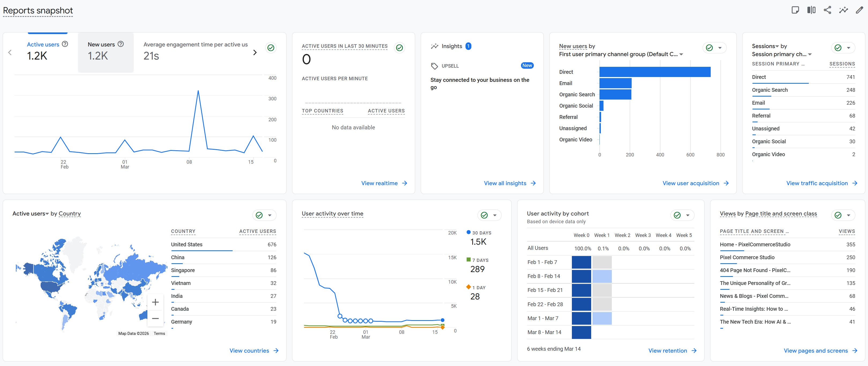
Task: Click the right arrow to next metric card
Action: tap(255, 52)
